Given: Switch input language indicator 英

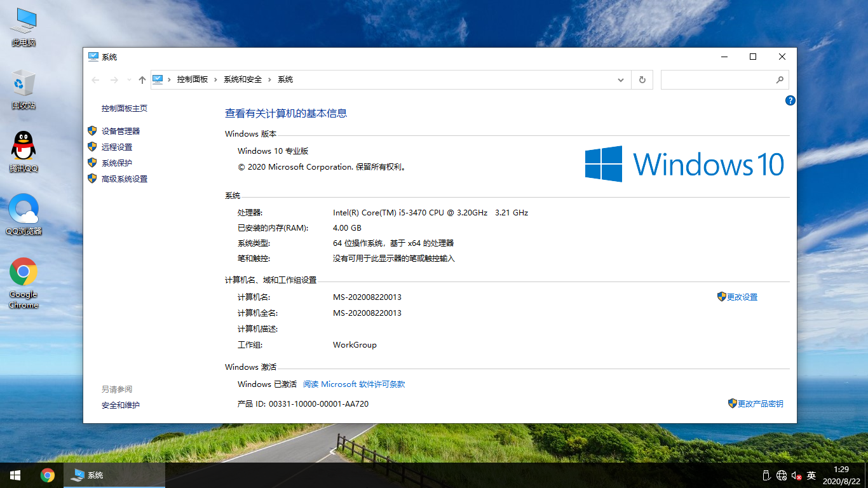Looking at the screenshot, I should coord(811,475).
